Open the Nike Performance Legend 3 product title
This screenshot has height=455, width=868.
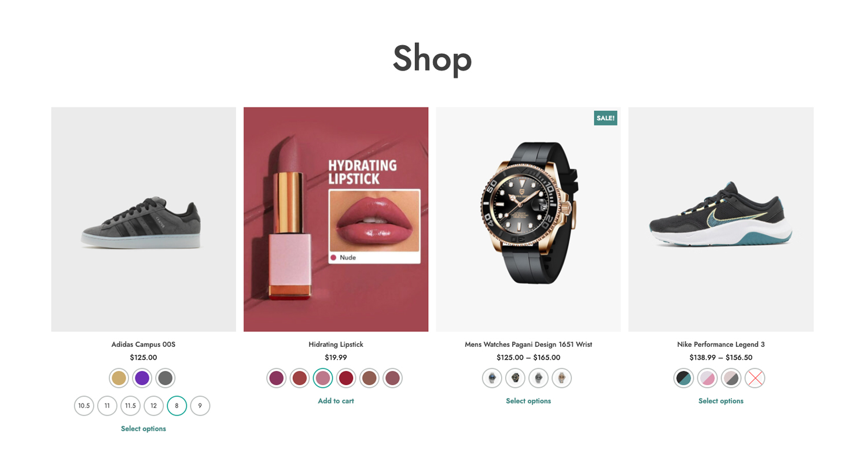[721, 344]
